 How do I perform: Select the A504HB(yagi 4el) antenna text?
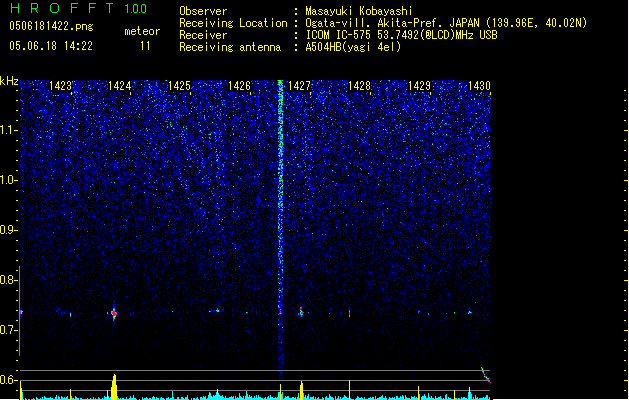[x=353, y=47]
